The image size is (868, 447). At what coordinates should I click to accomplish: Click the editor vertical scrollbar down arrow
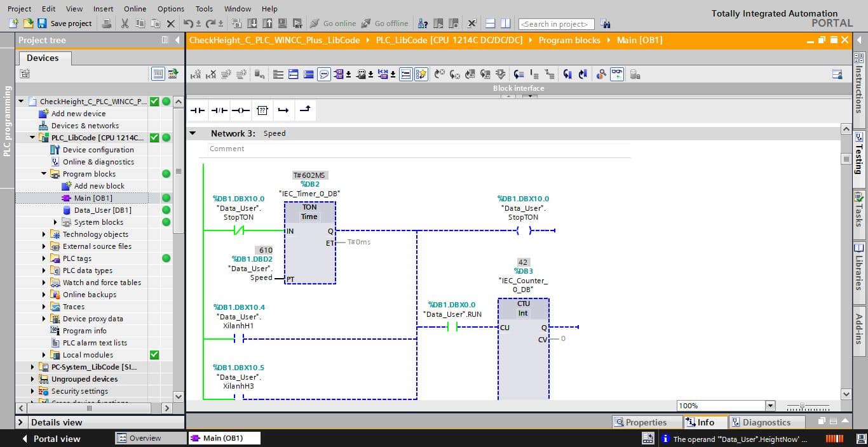846,394
